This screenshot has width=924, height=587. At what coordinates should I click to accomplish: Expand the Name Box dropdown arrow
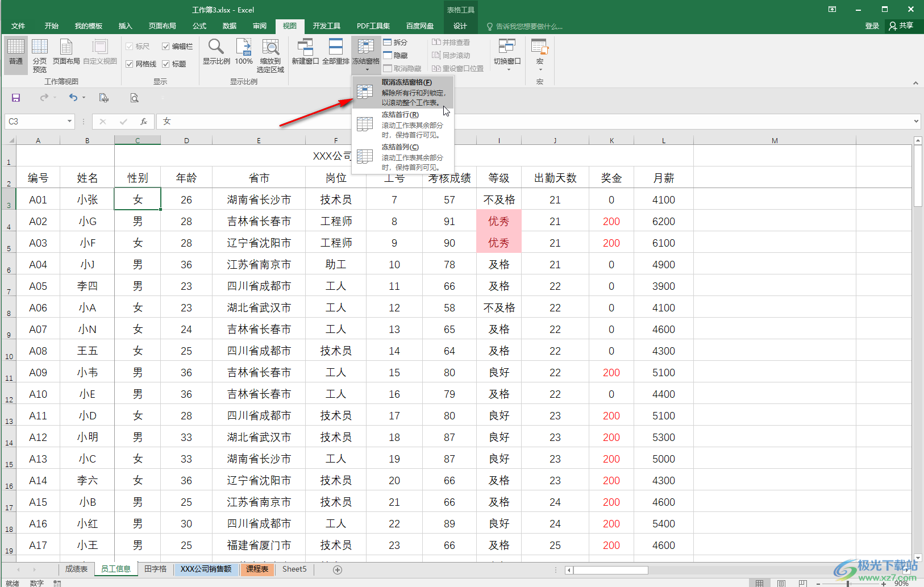(70, 121)
